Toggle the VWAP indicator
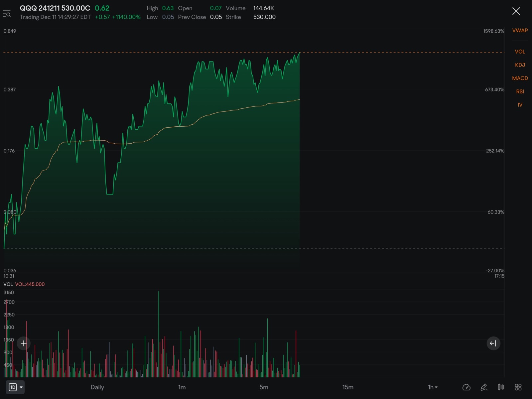 520,30
